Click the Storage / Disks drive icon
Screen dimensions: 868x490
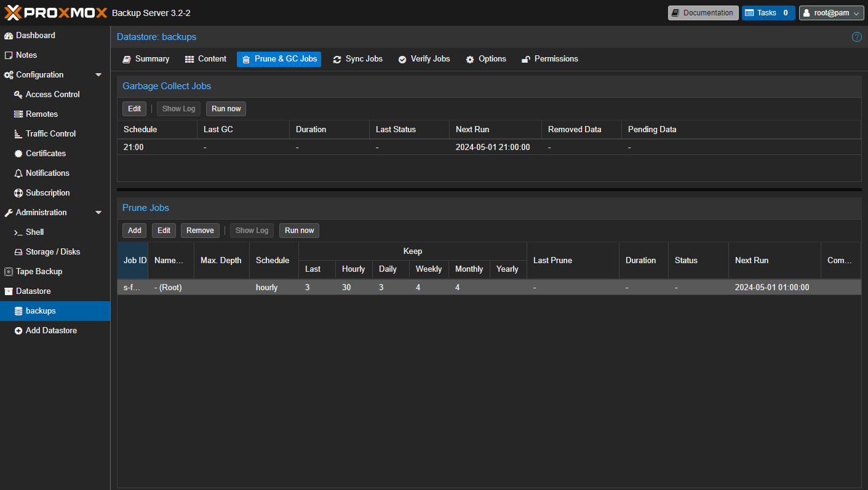pos(18,252)
